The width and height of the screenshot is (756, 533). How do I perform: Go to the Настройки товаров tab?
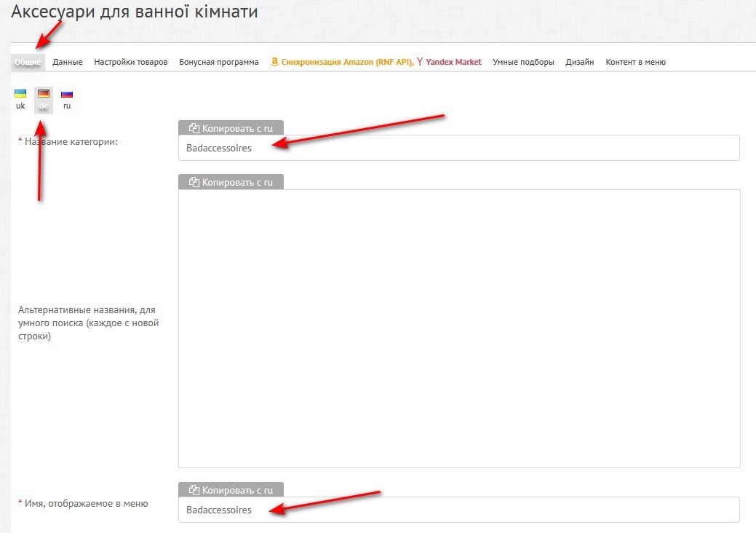(x=131, y=62)
